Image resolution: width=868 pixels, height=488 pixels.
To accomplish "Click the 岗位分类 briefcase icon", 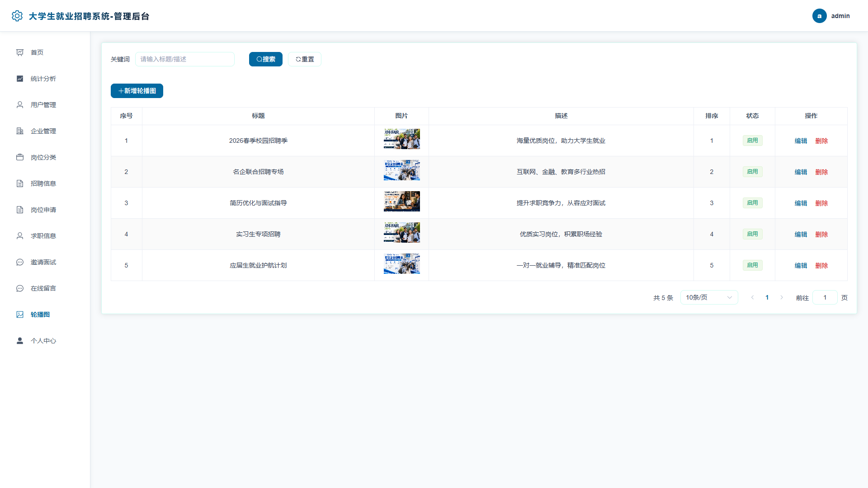I will click(20, 157).
